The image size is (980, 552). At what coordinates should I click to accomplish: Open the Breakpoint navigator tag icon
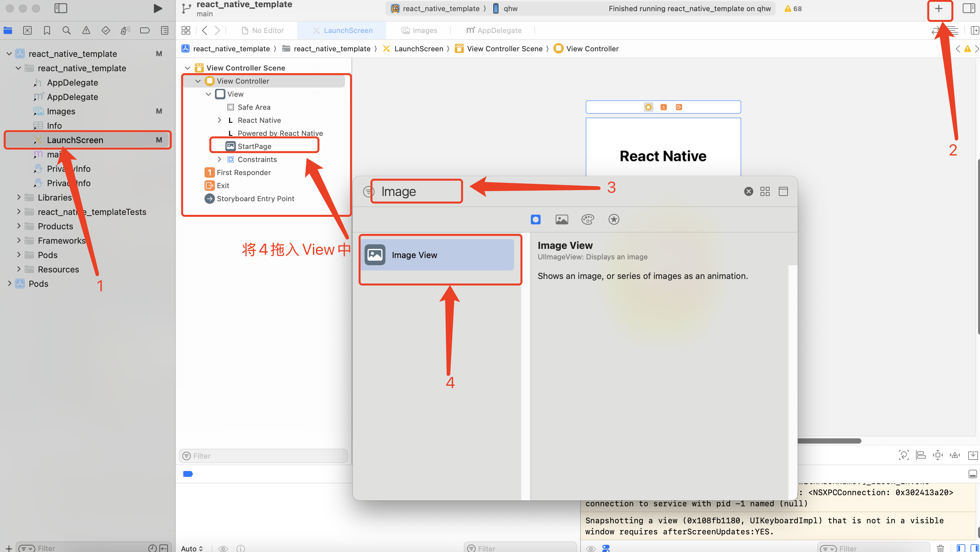(x=145, y=30)
